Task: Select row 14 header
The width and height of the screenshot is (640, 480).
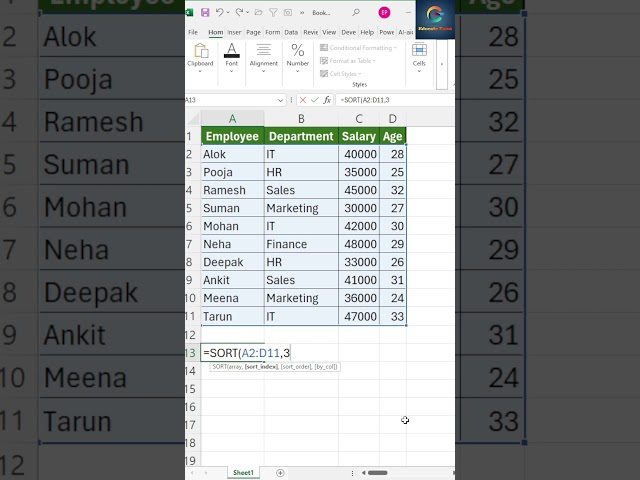Action: pos(191,371)
